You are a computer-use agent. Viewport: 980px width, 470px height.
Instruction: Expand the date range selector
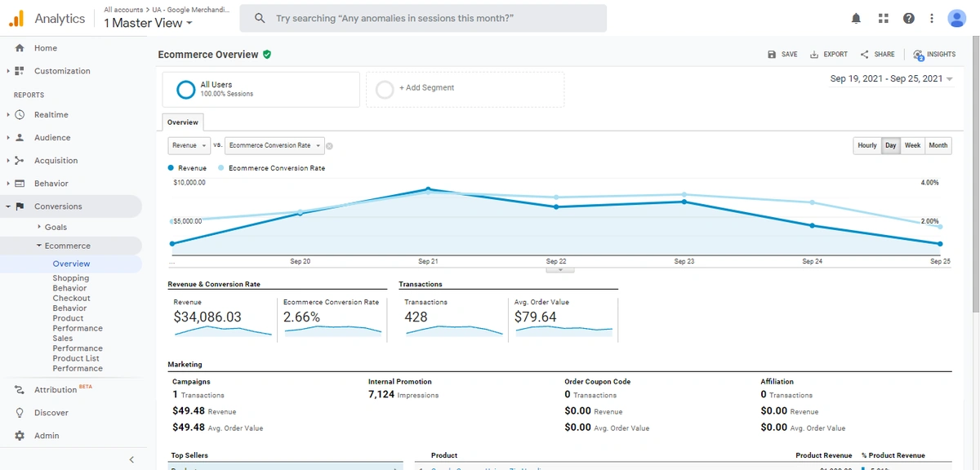click(x=892, y=78)
